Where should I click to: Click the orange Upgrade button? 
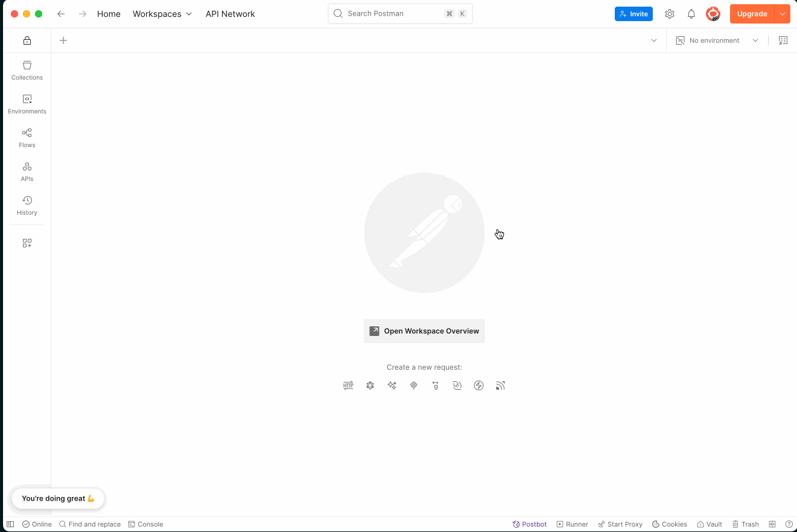point(752,14)
